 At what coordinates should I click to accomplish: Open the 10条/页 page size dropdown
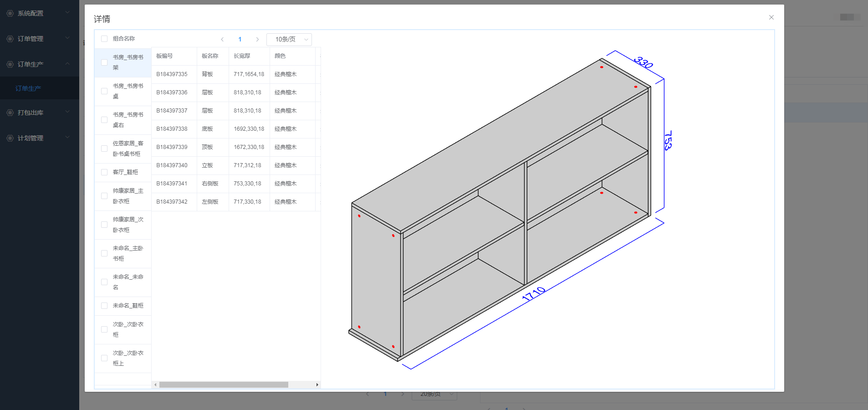(x=289, y=40)
